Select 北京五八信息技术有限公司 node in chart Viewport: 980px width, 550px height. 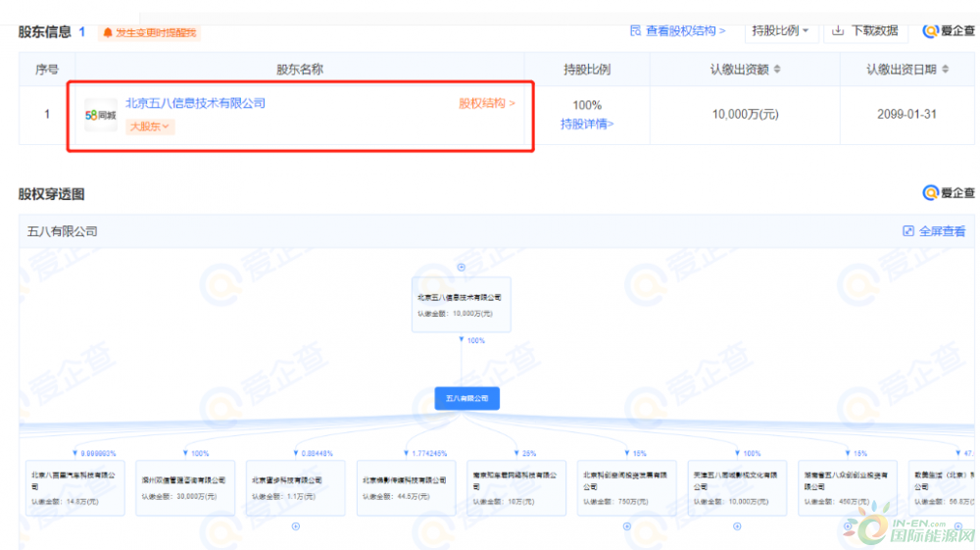[x=462, y=305]
